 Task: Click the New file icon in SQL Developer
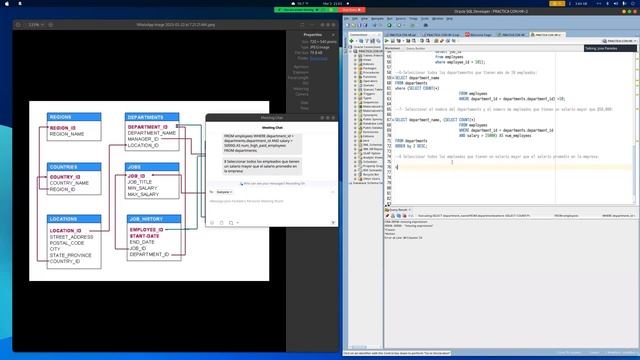click(347, 25)
